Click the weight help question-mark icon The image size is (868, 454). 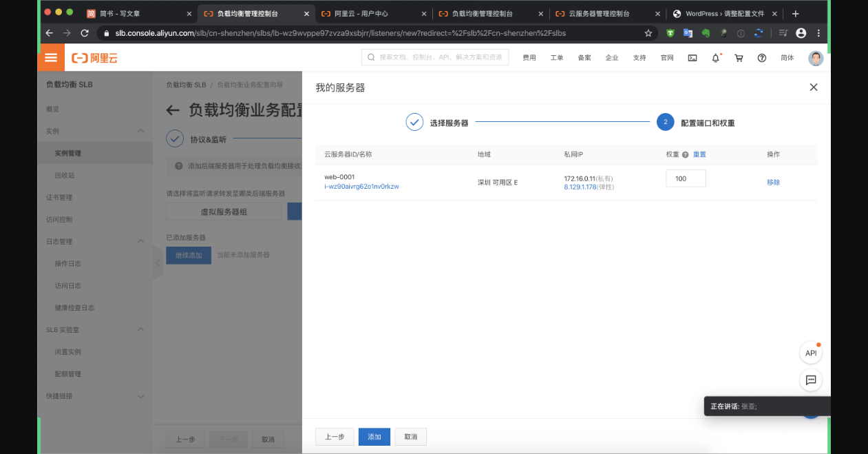pyautogui.click(x=684, y=154)
